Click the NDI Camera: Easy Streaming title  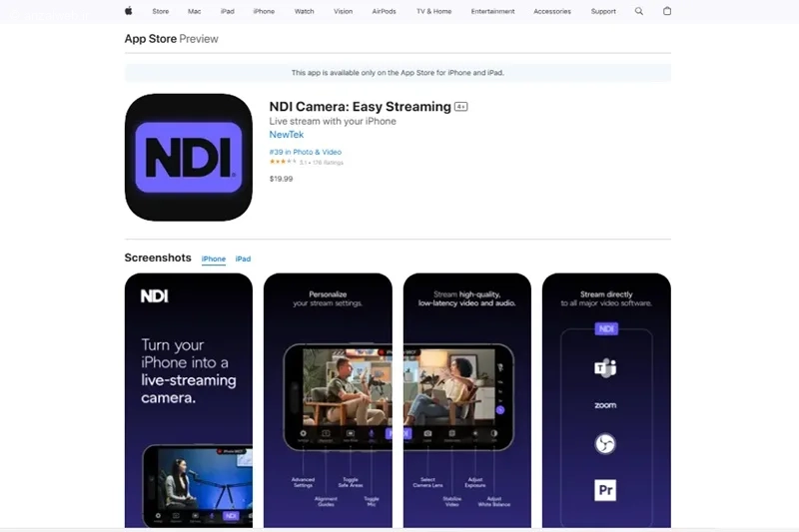pos(361,107)
